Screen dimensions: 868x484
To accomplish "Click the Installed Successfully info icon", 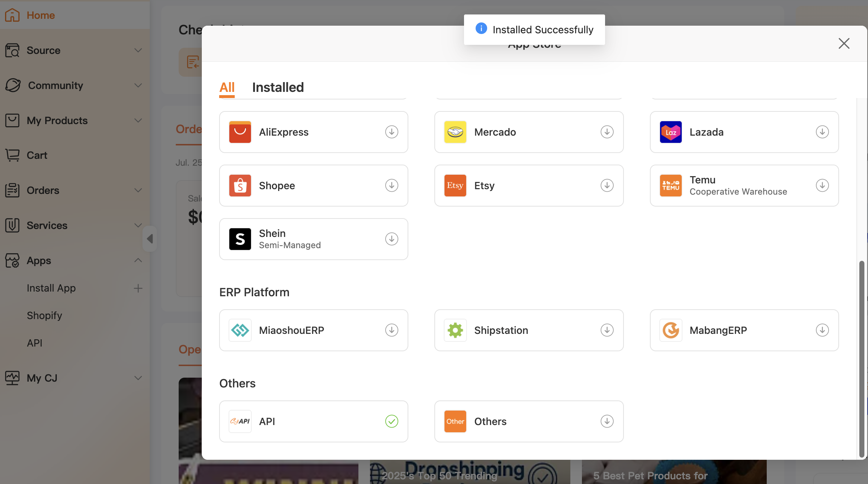I will click(481, 29).
